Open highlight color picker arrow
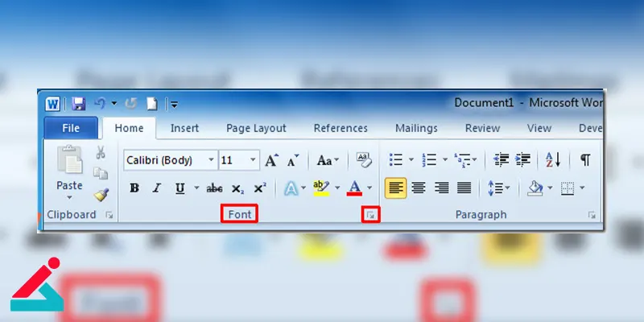The image size is (644, 322). (337, 188)
